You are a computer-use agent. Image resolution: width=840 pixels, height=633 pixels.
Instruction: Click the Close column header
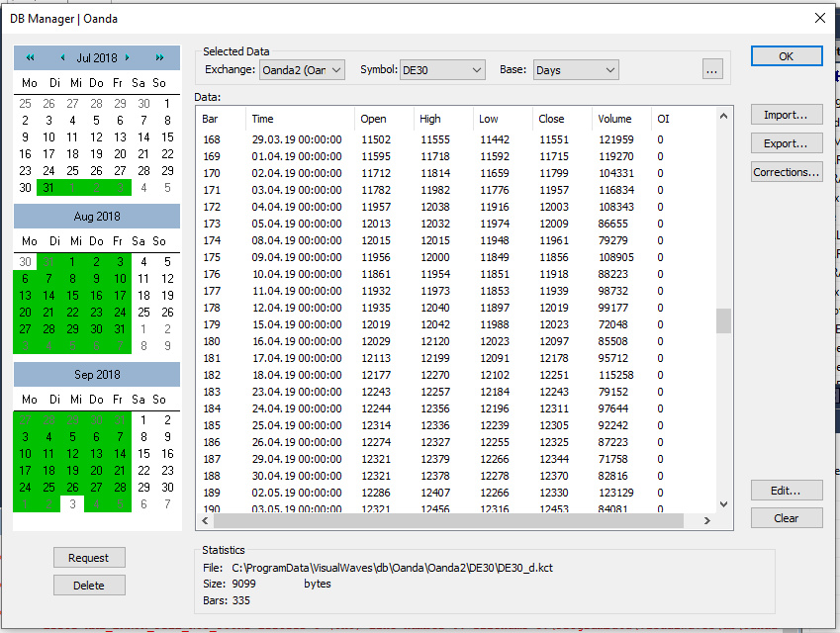tap(563, 119)
